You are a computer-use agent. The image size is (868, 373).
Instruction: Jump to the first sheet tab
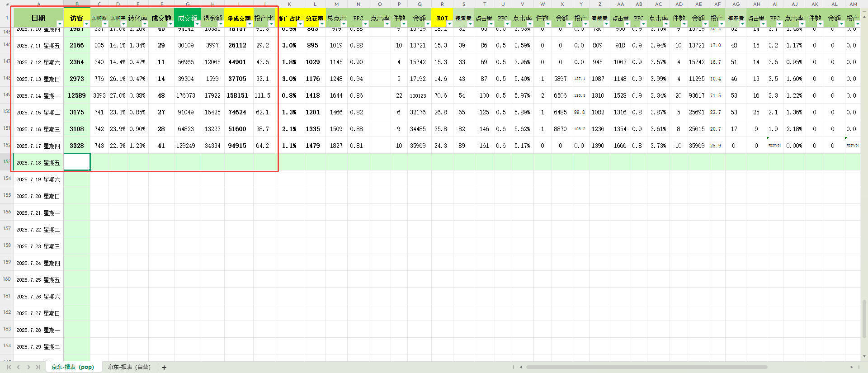point(9,367)
